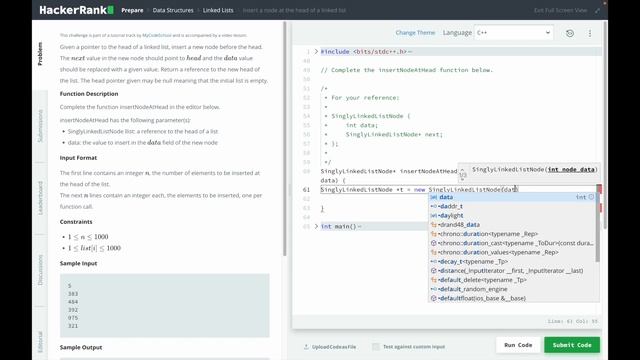
Task: Click the 'Input Format' heading
Action: tap(78, 158)
